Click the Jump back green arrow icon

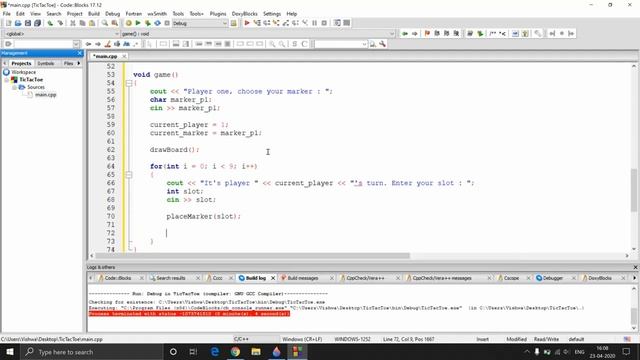(404, 33)
